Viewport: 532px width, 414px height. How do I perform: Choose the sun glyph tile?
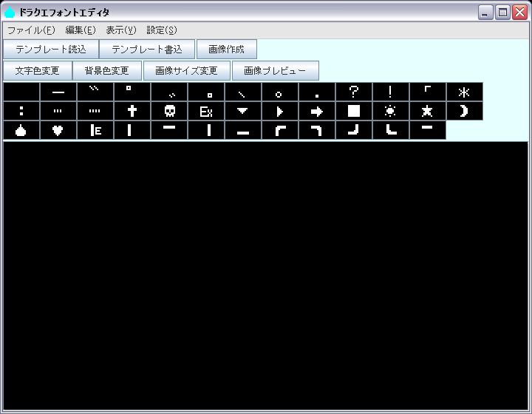[x=391, y=111]
